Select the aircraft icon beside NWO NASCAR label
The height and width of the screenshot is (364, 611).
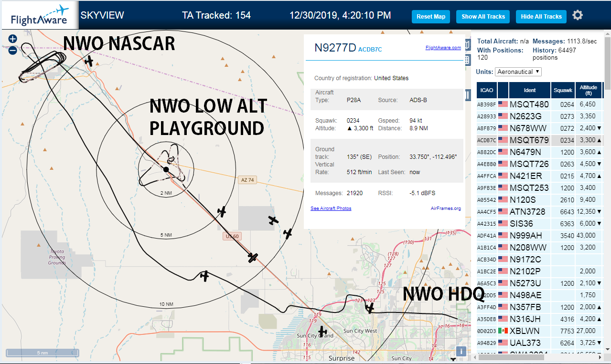click(x=89, y=61)
